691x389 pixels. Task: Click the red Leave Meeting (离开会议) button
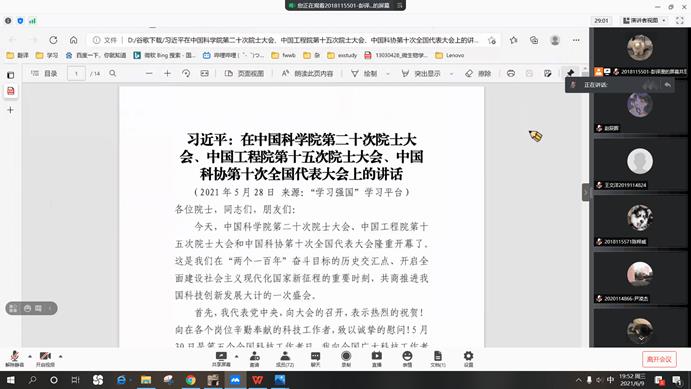(659, 359)
